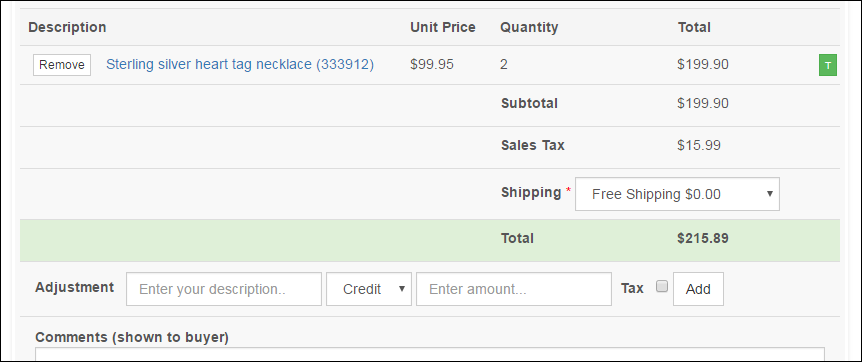
Task: Expand the Credit adjustment type dropdown
Action: [x=369, y=289]
